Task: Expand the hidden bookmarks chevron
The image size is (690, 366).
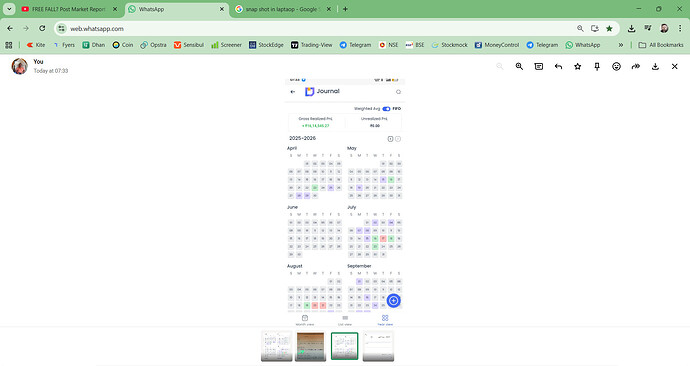Action: 621,45
